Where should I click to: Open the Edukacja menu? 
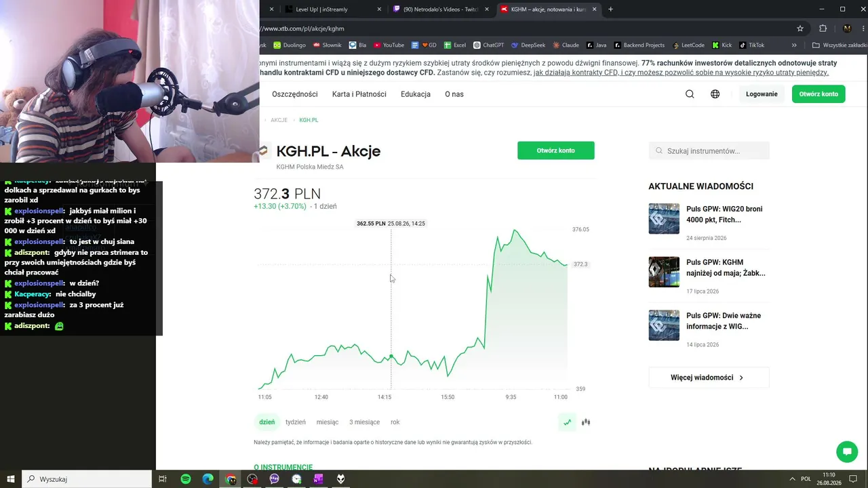click(416, 94)
